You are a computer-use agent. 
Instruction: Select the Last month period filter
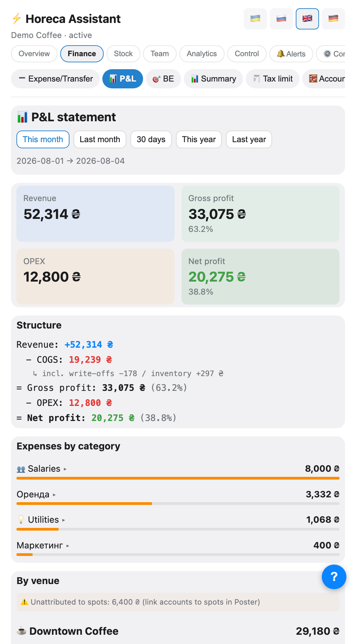pos(100,139)
